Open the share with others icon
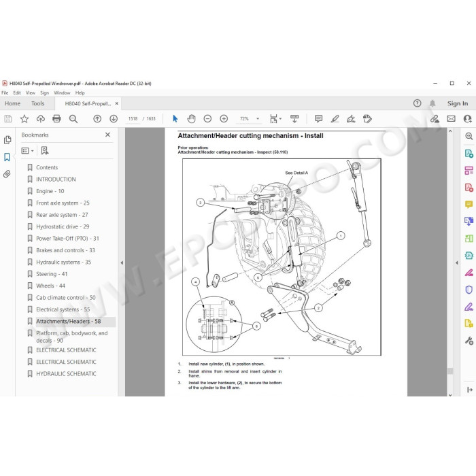 (468, 119)
